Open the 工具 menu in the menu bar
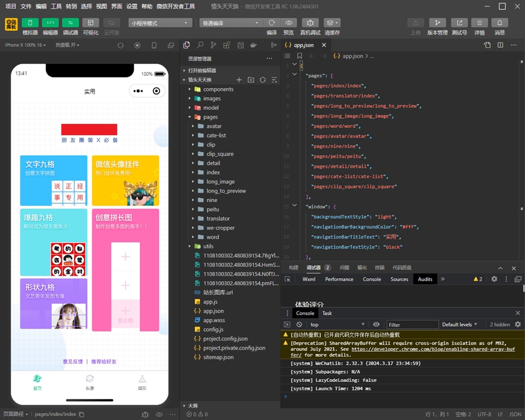Viewport: 525px width, 420px height. coord(56,6)
